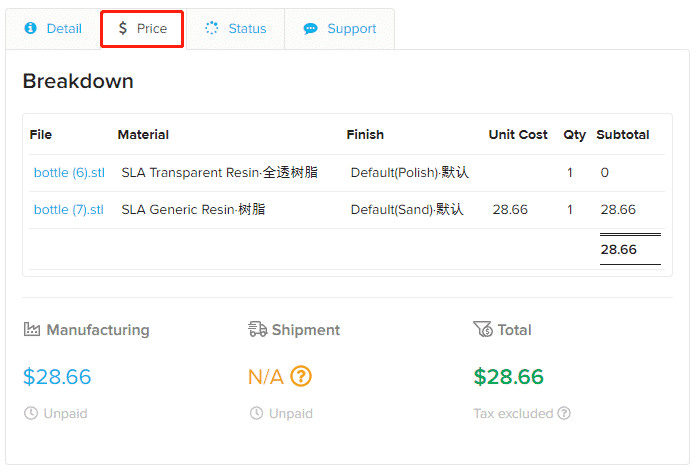The image size is (696, 472).
Task: Click the chat bubble icon on Support tab
Action: 310,29
